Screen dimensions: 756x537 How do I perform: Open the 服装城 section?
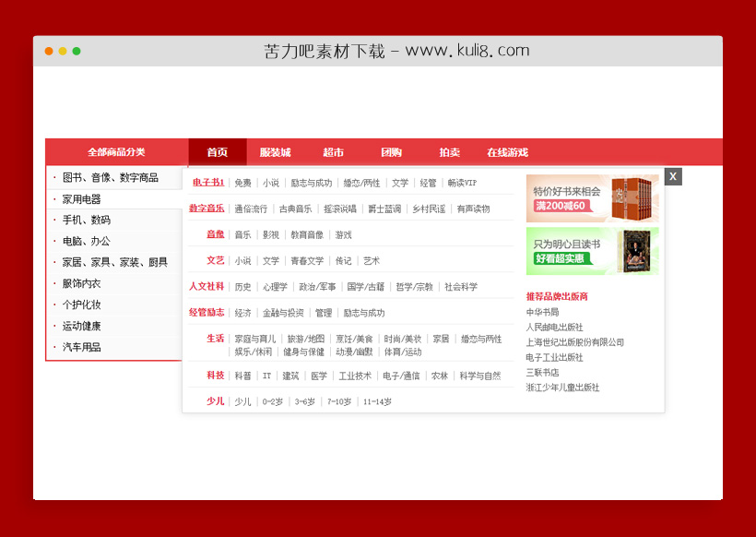[x=275, y=152]
